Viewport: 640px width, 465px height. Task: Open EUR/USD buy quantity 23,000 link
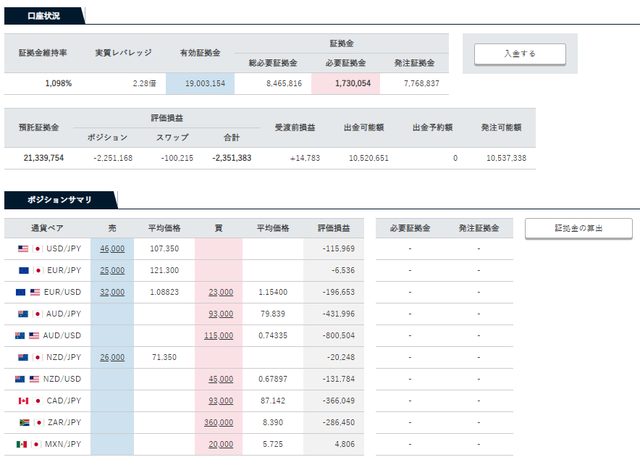221,292
